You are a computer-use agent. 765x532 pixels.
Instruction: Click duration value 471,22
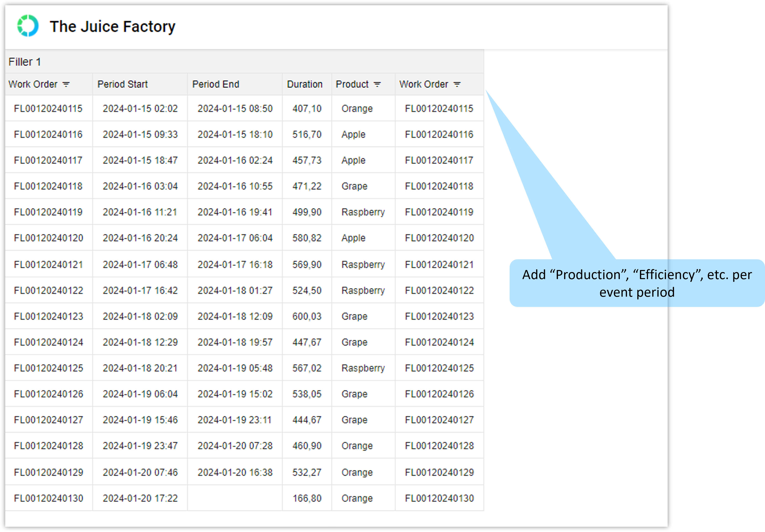tap(307, 186)
